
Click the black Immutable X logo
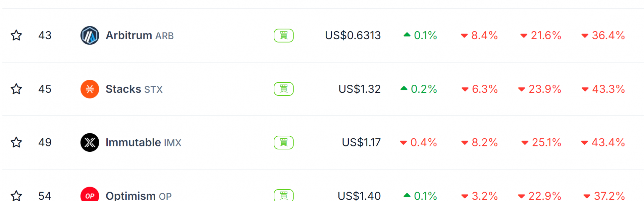coord(90,142)
